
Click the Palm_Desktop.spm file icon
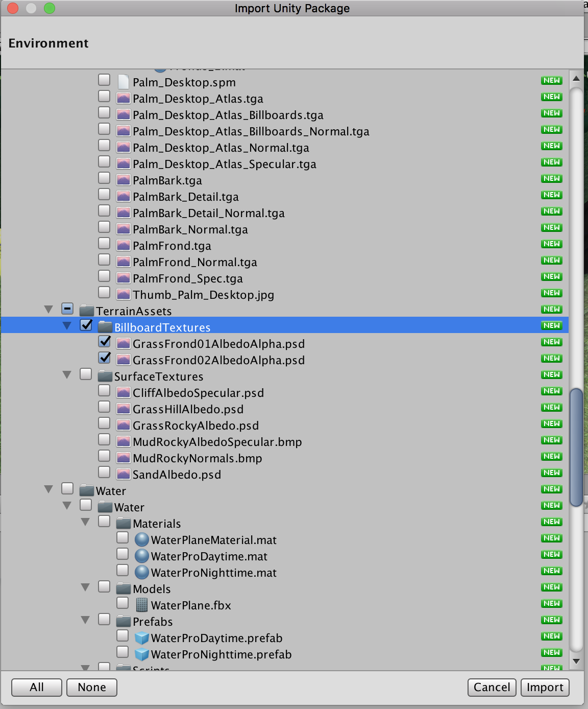click(x=123, y=82)
